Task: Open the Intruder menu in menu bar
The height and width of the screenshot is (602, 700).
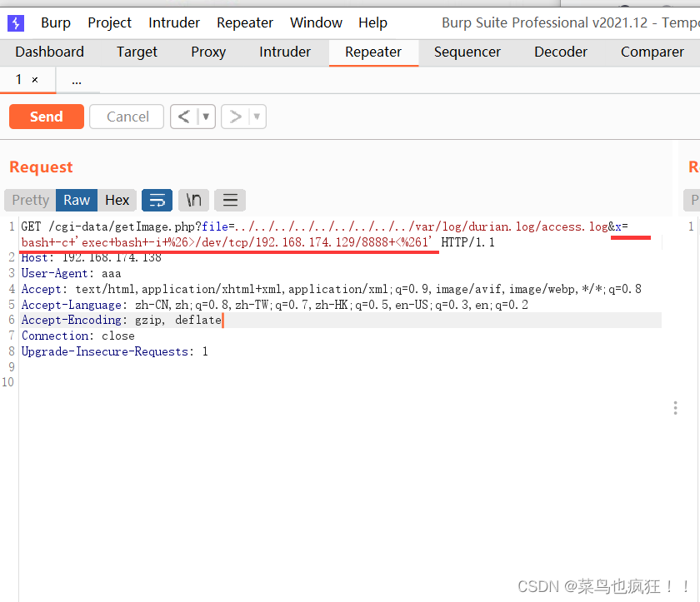Action: click(x=174, y=22)
